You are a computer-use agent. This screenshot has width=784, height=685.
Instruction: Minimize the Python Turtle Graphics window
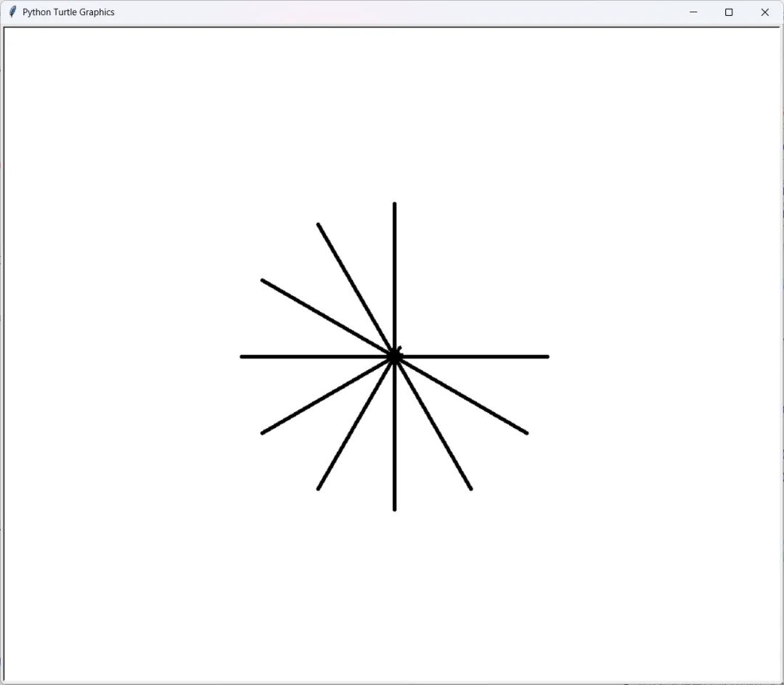(693, 12)
